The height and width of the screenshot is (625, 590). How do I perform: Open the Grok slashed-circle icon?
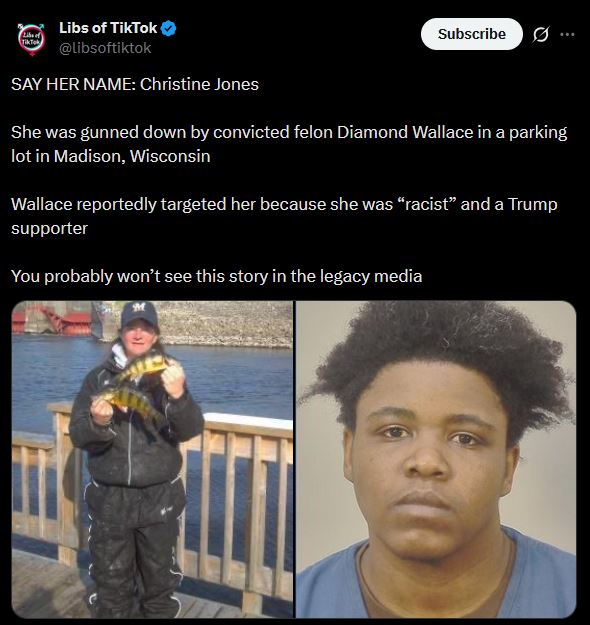coord(541,34)
